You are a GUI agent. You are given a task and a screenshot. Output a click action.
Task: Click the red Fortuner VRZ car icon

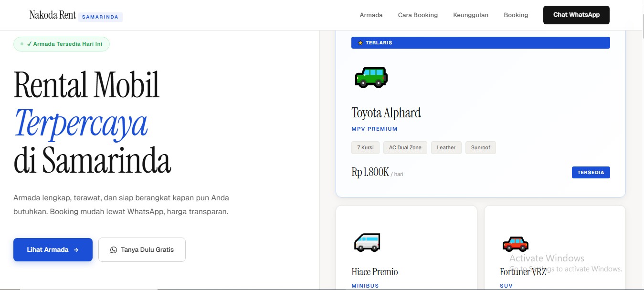[x=515, y=244]
